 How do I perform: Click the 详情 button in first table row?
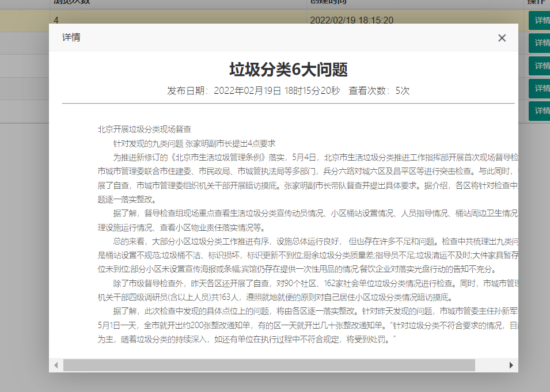pyautogui.click(x=540, y=20)
